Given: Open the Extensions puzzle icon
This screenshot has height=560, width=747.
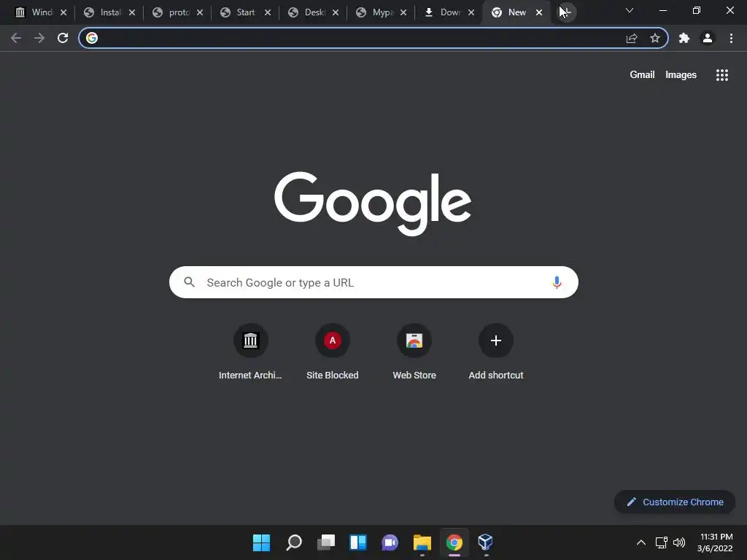Looking at the screenshot, I should pos(684,38).
